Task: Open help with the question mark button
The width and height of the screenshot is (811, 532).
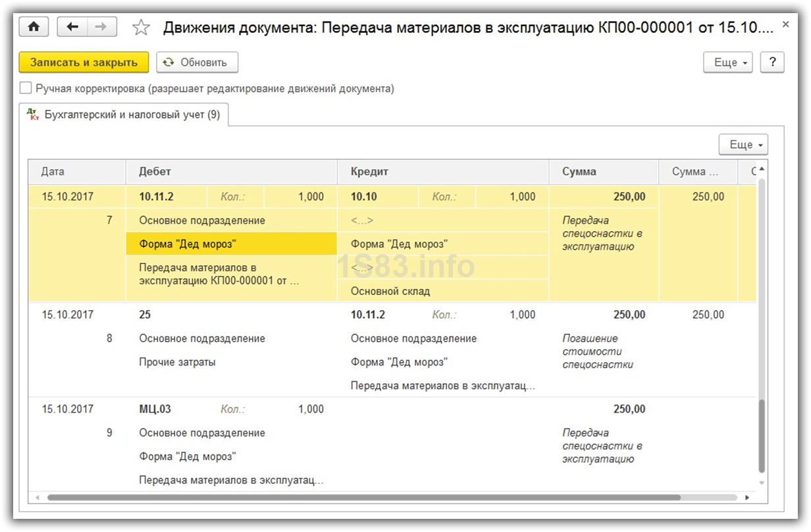Action: [772, 63]
